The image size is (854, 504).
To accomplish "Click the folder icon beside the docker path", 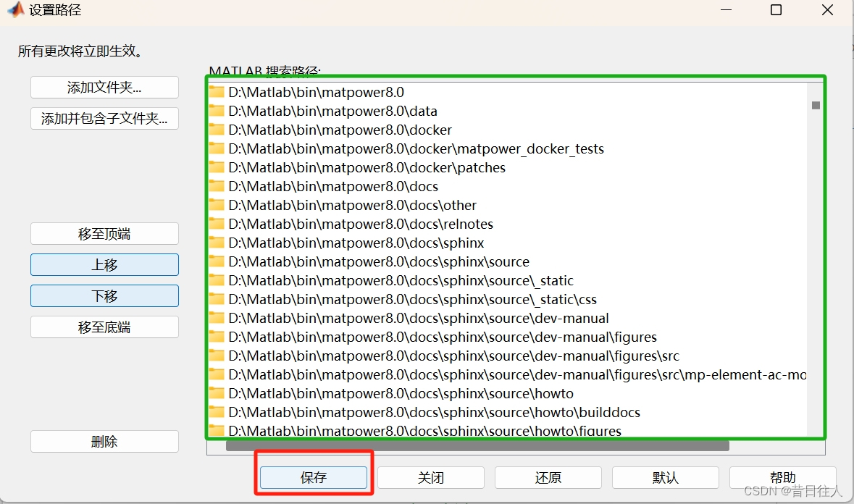I will point(218,130).
